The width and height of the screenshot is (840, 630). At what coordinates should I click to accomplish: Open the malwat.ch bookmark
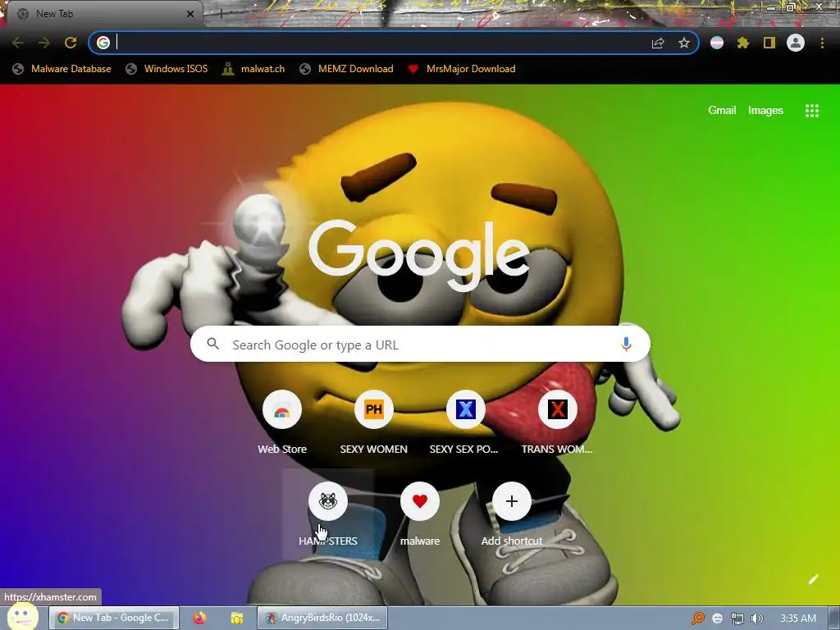(x=253, y=69)
